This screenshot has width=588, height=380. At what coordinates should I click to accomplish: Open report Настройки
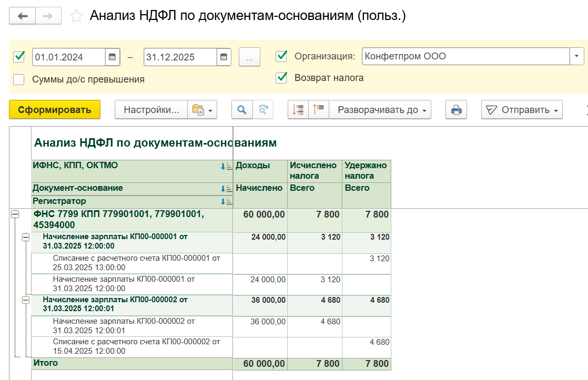pos(151,110)
